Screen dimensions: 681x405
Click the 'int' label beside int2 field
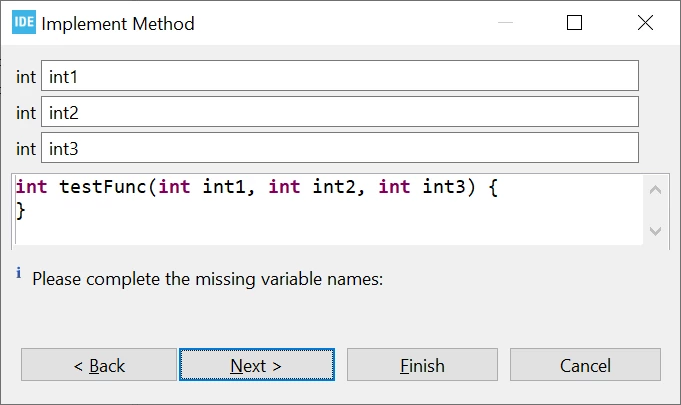click(x=26, y=113)
